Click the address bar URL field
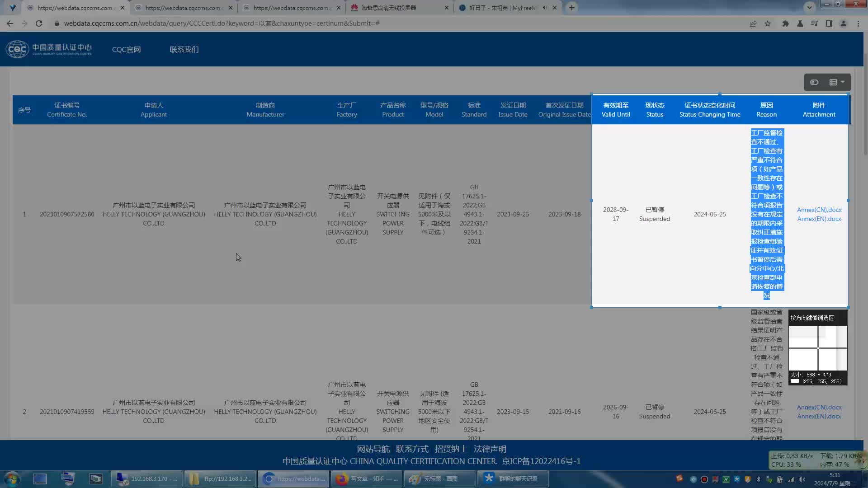868x488 pixels. coord(222,23)
